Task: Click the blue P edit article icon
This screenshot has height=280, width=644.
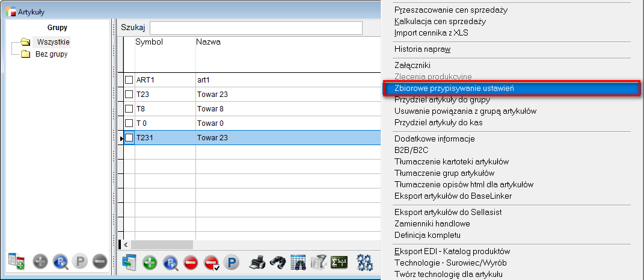Action: (x=231, y=263)
